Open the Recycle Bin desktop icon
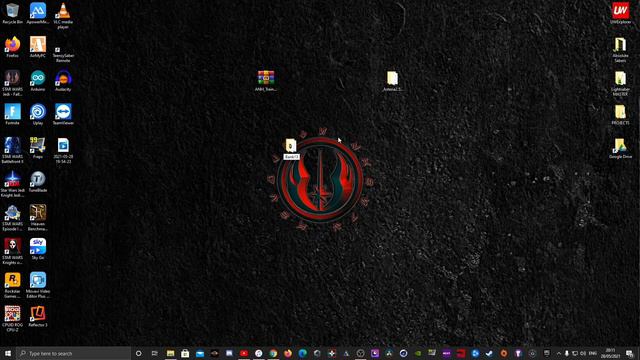 12,13
